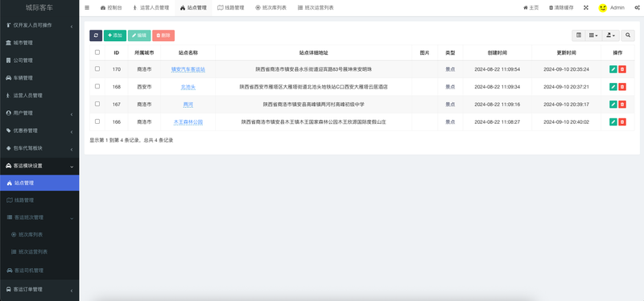The height and width of the screenshot is (301, 644).
Task: Delete row 167 with red trash icon
Action: pyautogui.click(x=622, y=105)
